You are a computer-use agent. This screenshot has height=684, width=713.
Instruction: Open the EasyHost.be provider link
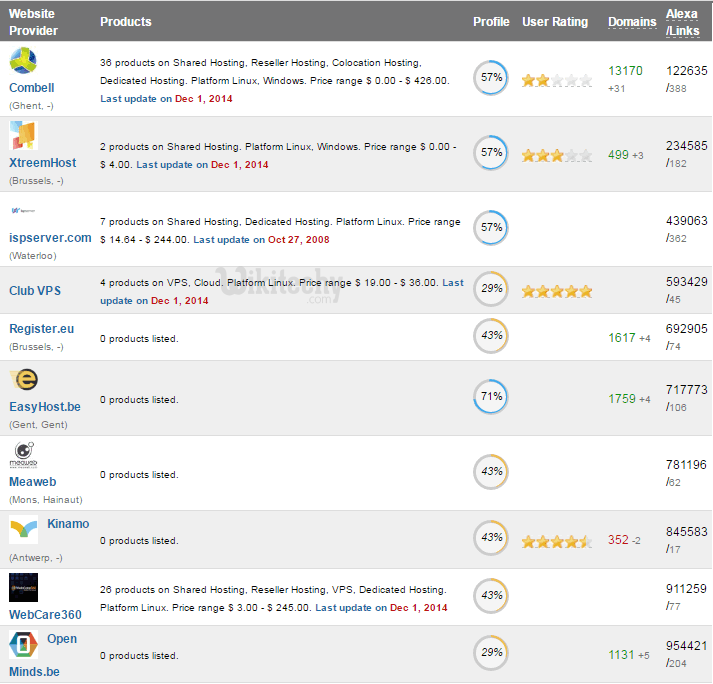point(45,407)
